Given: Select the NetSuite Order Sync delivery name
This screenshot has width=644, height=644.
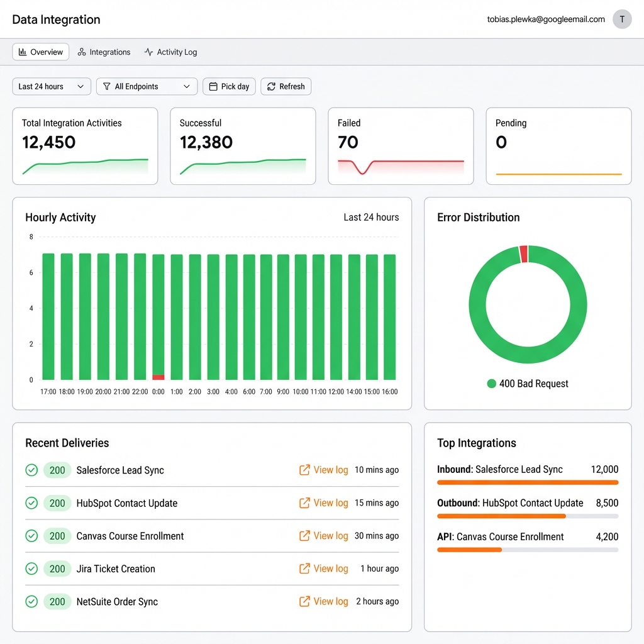Looking at the screenshot, I should tap(117, 602).
